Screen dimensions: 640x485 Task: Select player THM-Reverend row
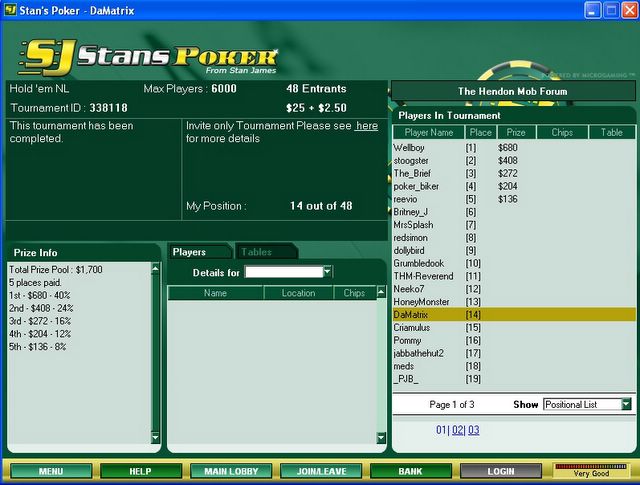coord(514,276)
